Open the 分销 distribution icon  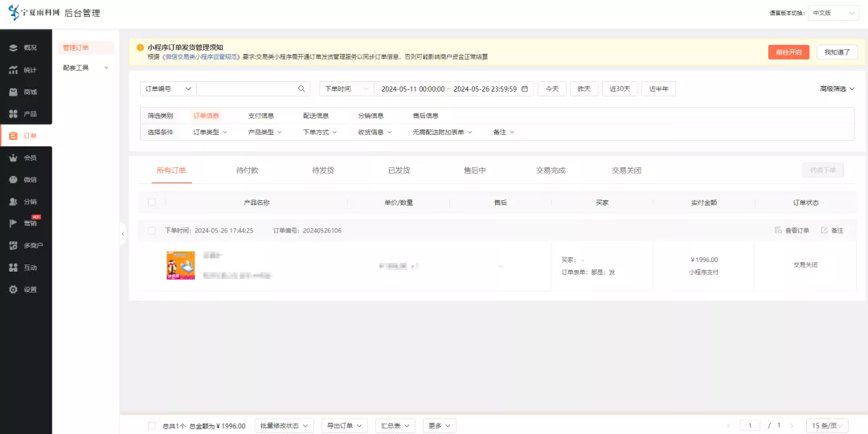point(14,202)
